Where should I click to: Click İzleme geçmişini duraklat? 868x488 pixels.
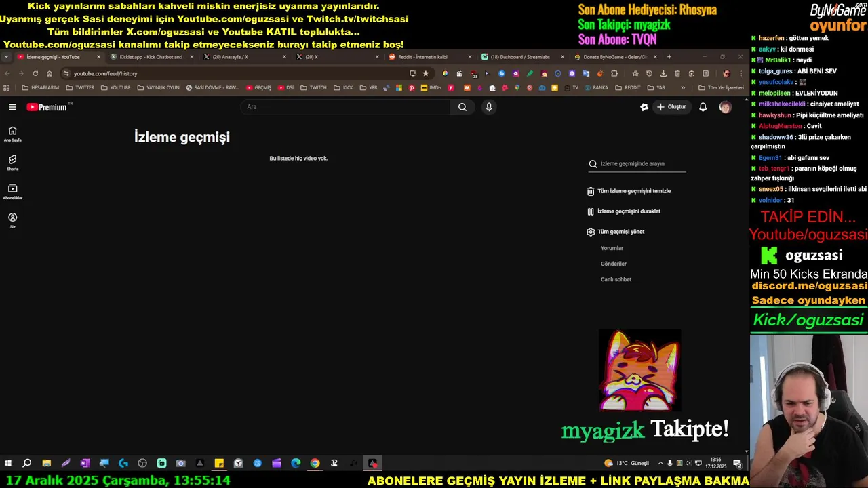point(624,211)
